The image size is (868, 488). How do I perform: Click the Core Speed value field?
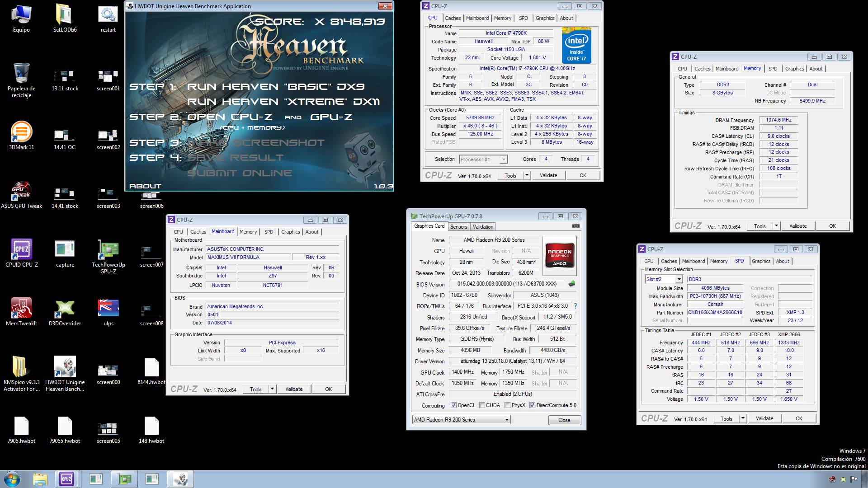[481, 117]
